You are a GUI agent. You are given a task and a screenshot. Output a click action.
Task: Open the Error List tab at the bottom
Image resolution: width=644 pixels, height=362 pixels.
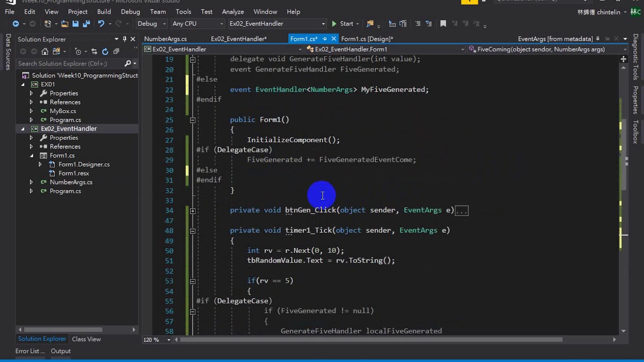coord(30,351)
